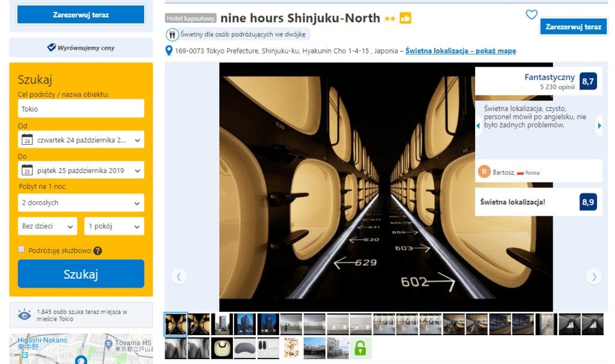Click the main capsule corridor photo
The height and width of the screenshot is (364, 615).
tap(386, 187)
